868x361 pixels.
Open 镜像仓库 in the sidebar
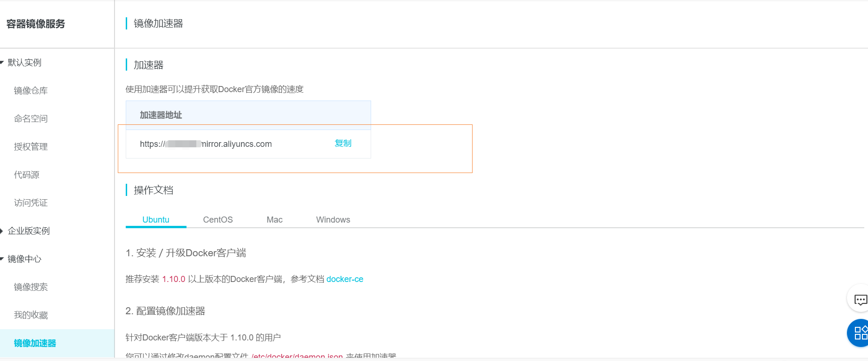tap(31, 91)
